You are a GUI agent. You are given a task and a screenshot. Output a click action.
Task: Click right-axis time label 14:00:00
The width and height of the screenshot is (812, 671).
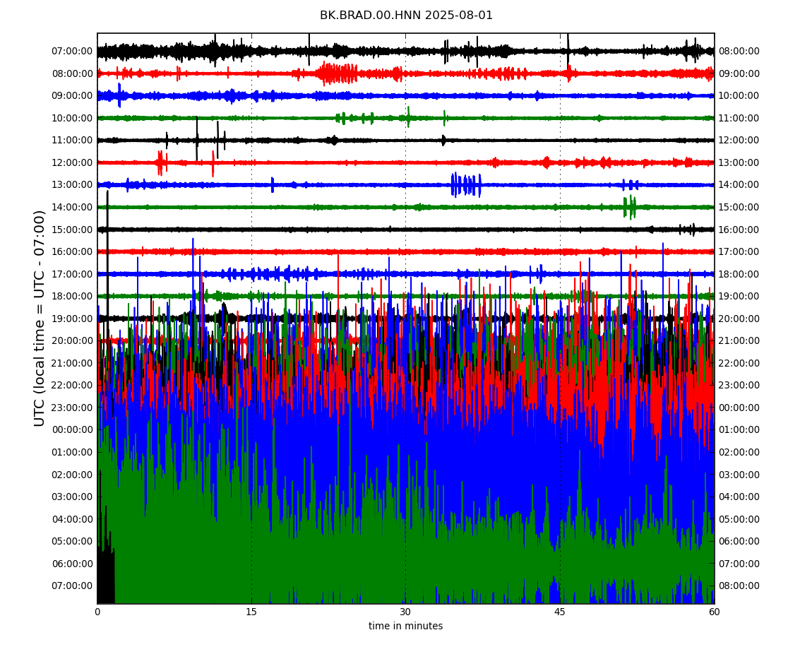(739, 185)
